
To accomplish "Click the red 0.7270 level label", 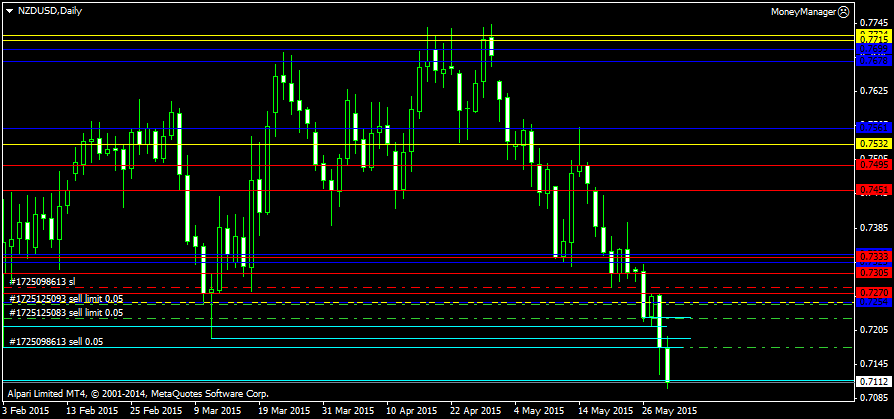I will coord(872,294).
